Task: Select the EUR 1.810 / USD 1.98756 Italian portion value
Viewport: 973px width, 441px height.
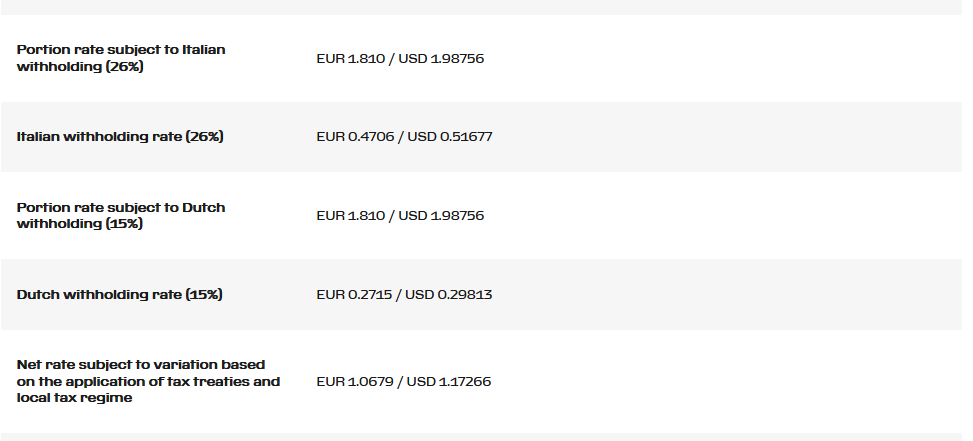Action: [x=400, y=58]
